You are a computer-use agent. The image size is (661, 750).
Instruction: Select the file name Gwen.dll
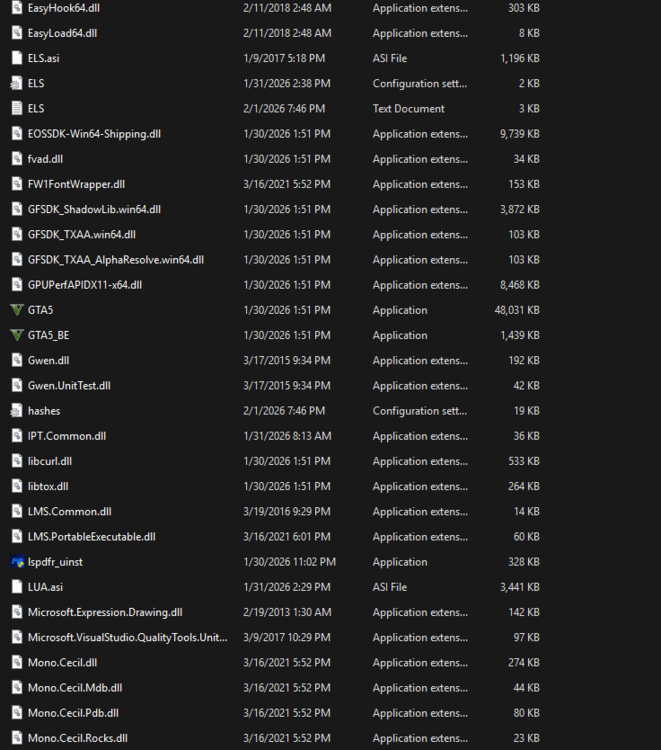[x=48, y=361]
